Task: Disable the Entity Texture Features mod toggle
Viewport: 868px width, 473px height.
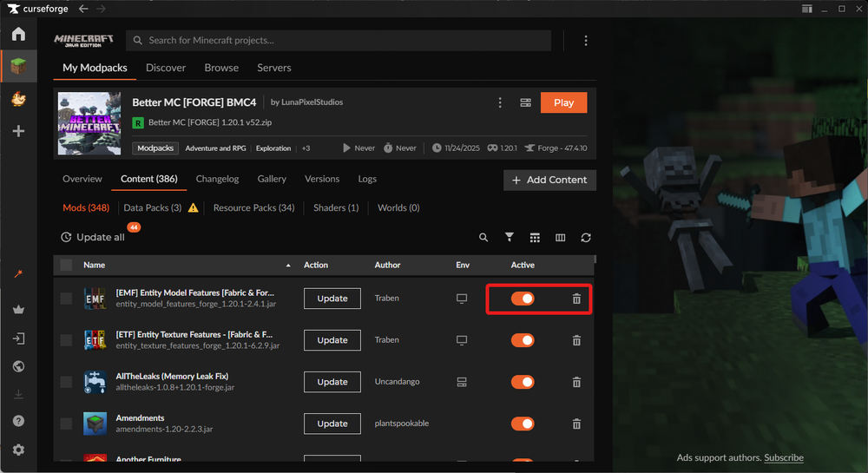Action: click(523, 340)
